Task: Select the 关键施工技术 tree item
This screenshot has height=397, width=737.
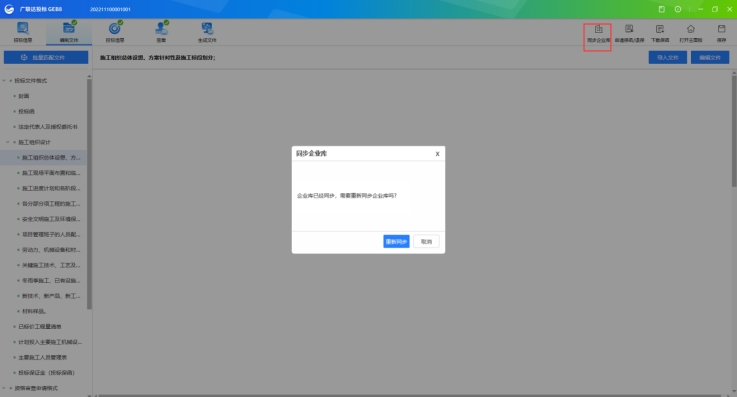Action: point(51,265)
